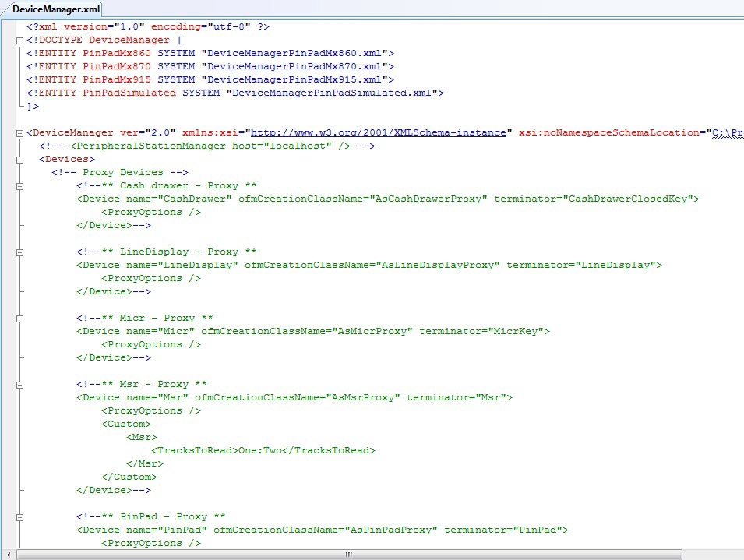Click the horizontal scrollbar left arrow
This screenshot has height=560, width=744.
(x=21, y=555)
